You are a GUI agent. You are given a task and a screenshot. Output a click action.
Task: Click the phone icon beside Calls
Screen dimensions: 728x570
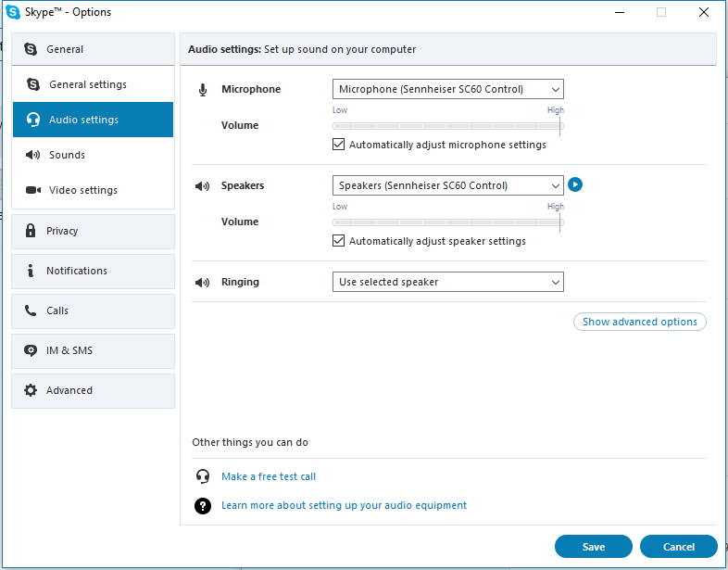[31, 310]
